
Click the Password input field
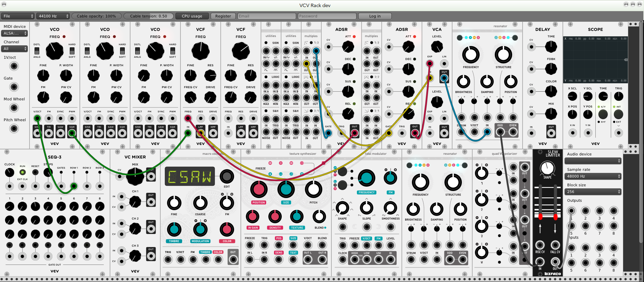click(x=327, y=16)
